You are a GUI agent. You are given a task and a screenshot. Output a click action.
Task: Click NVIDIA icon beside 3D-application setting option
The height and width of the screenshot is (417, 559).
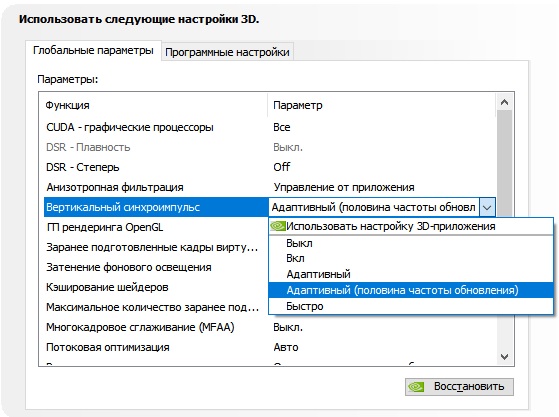[277, 226]
